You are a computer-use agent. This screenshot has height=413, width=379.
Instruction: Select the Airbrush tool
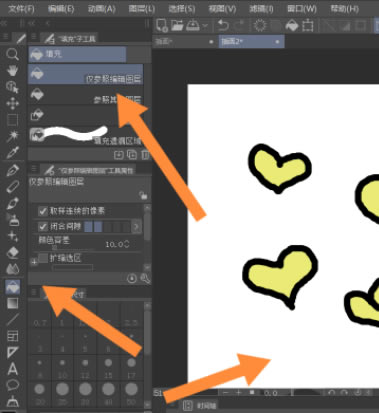pyautogui.click(x=12, y=220)
